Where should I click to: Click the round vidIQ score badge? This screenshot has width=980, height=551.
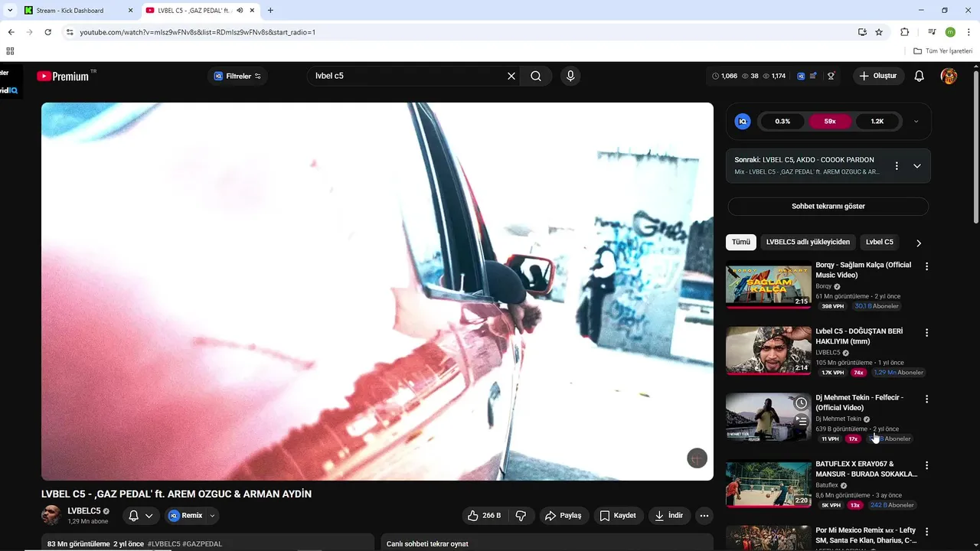743,121
